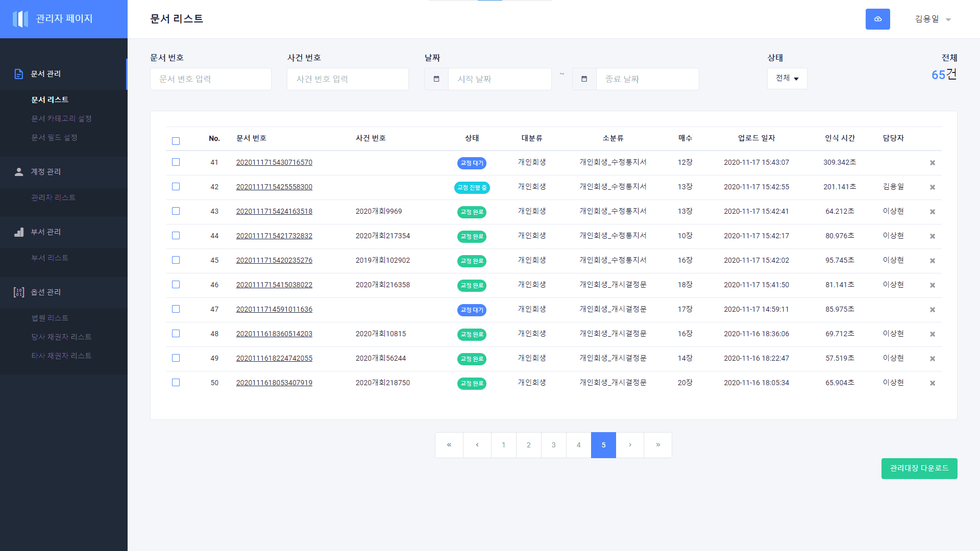This screenshot has height=551, width=980.
Task: Click the 부서 관리 chart icon
Action: tap(19, 232)
